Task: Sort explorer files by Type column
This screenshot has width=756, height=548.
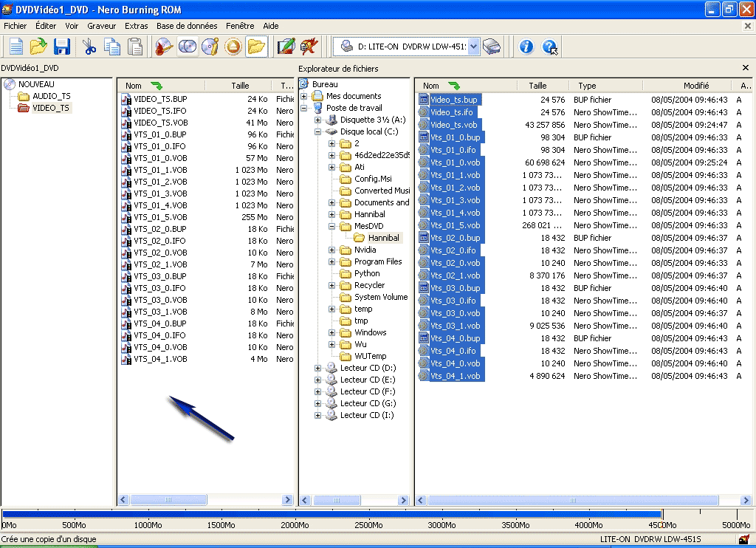Action: (x=606, y=86)
